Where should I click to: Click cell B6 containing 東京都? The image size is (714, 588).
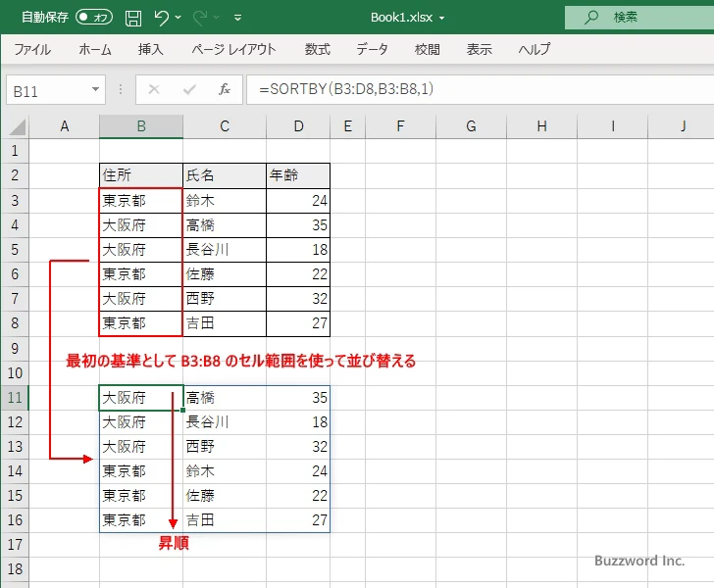click(x=141, y=274)
